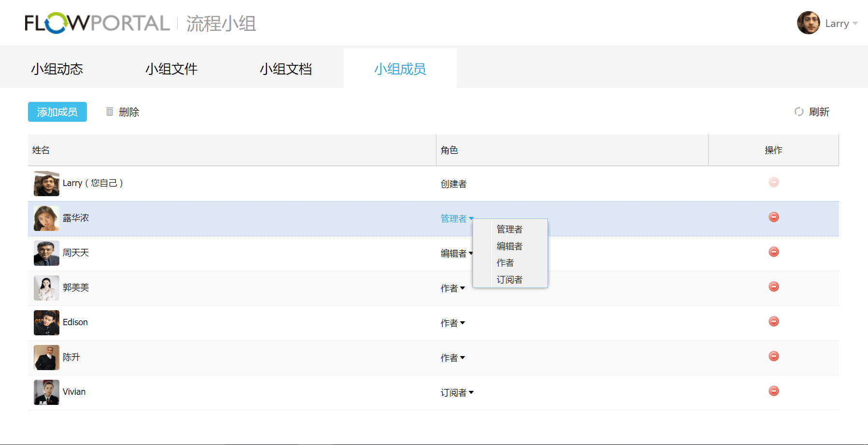Select 编辑者 from the role menu
The height and width of the screenshot is (445, 868).
(x=509, y=246)
